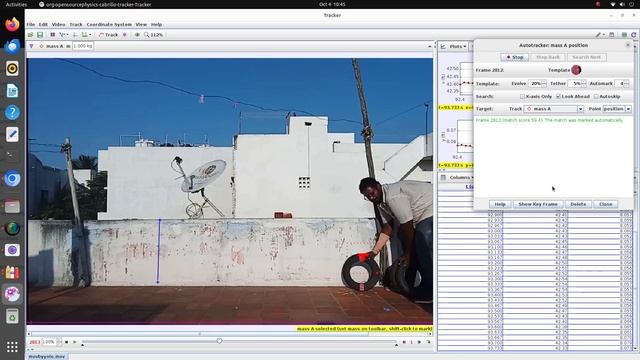Open the Edit menu
640x360 pixels.
pos(43,24)
